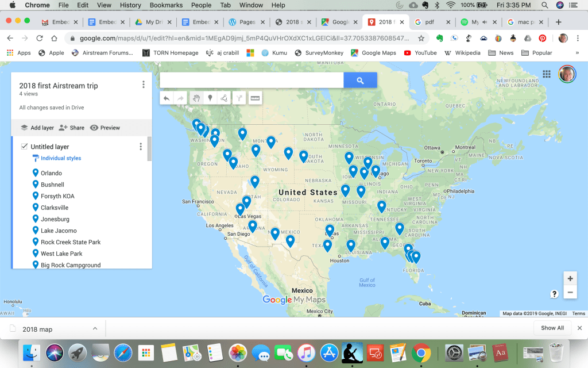
Task: Click Add layer button
Action: point(37,128)
